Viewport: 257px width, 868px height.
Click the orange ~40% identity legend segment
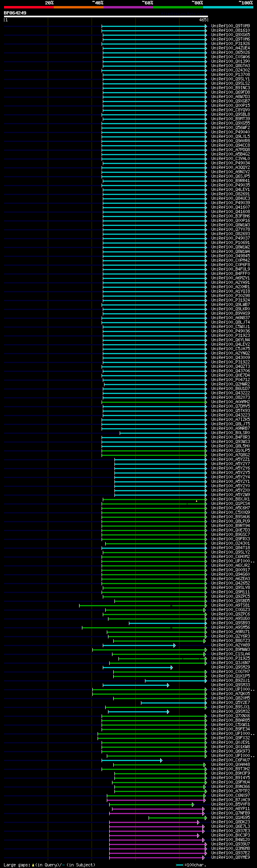point(79,7)
